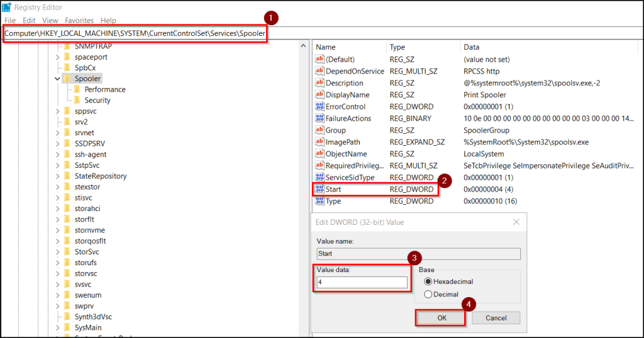This screenshot has height=338, width=644.
Task: Click the LocalSystem data value
Action: [x=484, y=154]
